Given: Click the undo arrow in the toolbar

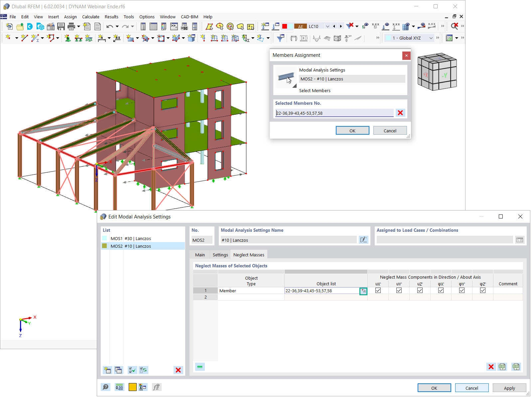Looking at the screenshot, I should click(x=110, y=26).
